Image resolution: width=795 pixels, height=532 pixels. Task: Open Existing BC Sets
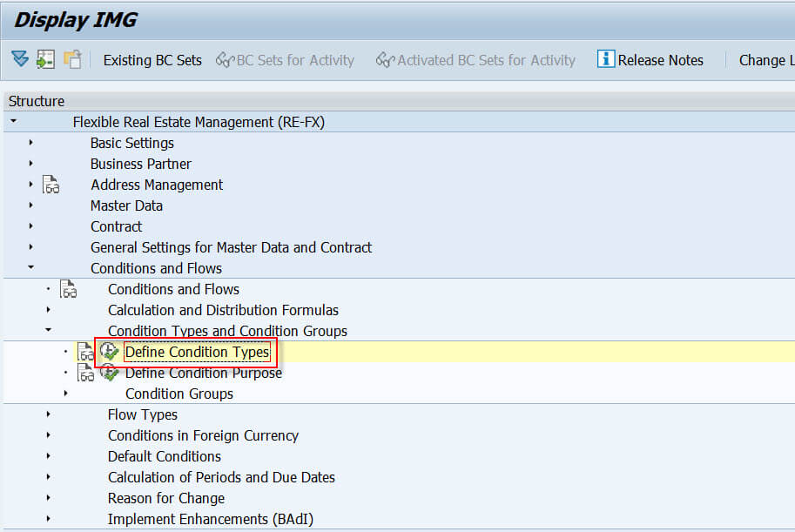click(152, 60)
